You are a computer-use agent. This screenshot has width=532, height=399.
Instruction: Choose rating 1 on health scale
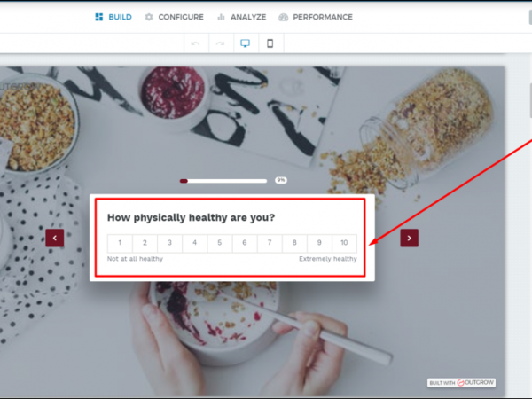120,243
